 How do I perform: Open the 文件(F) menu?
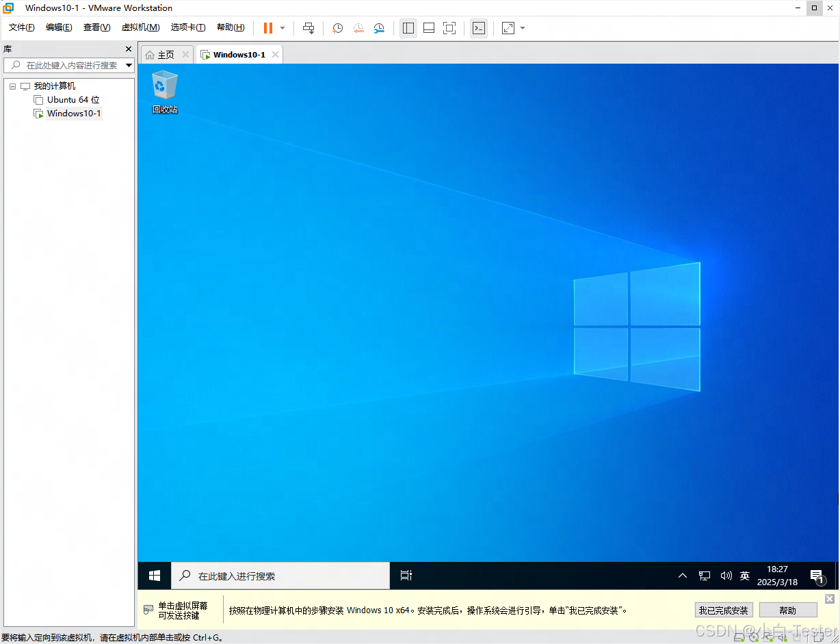pos(22,27)
